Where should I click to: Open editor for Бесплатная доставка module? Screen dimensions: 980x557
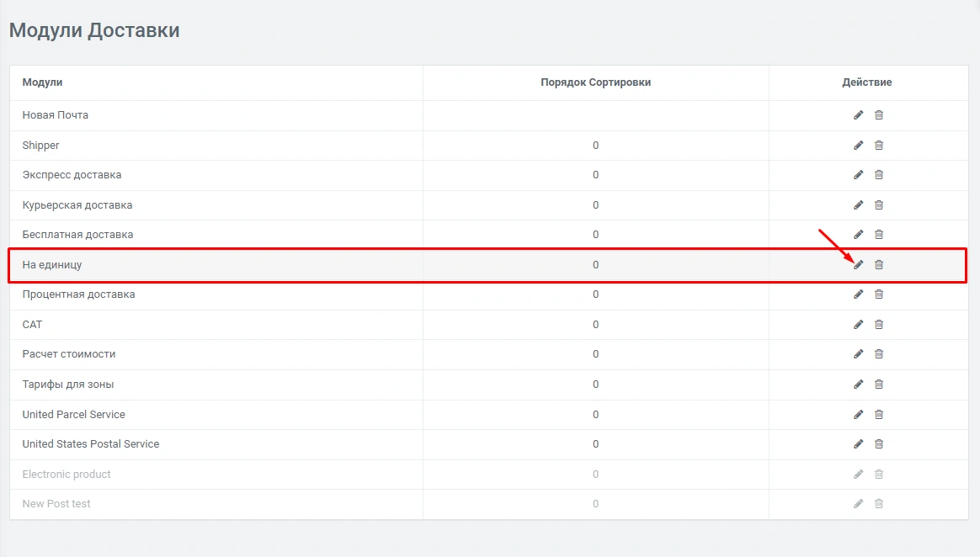point(858,235)
